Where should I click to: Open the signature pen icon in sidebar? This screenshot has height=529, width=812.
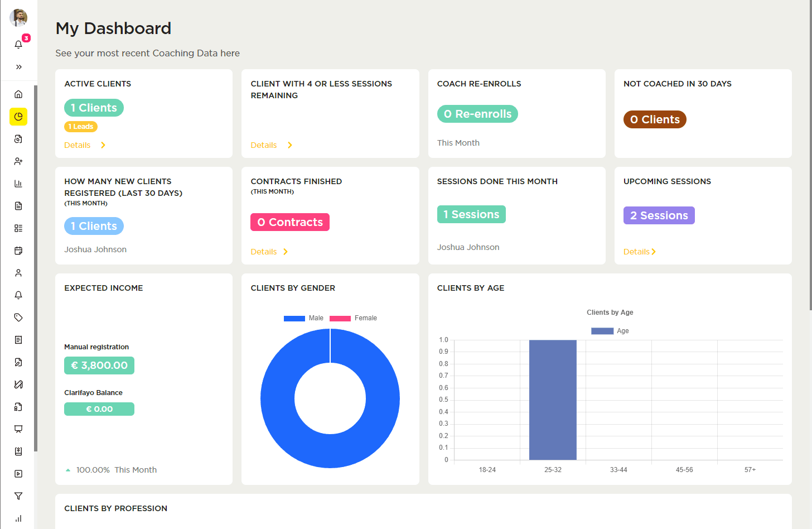click(x=18, y=384)
